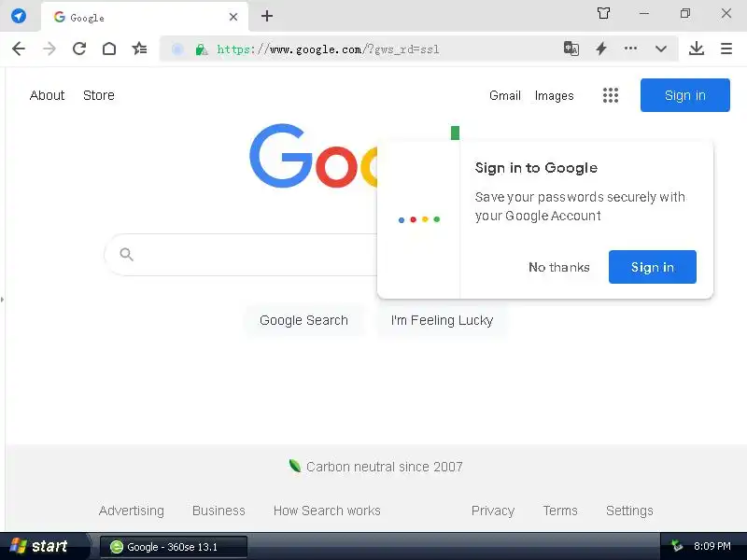
Task: Click the shield icon left in address bar
Action: tap(177, 49)
